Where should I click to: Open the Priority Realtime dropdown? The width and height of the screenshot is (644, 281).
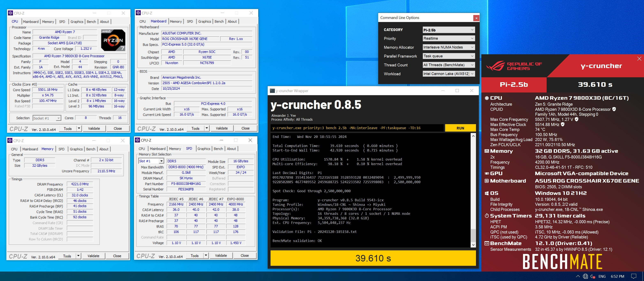coord(448,38)
